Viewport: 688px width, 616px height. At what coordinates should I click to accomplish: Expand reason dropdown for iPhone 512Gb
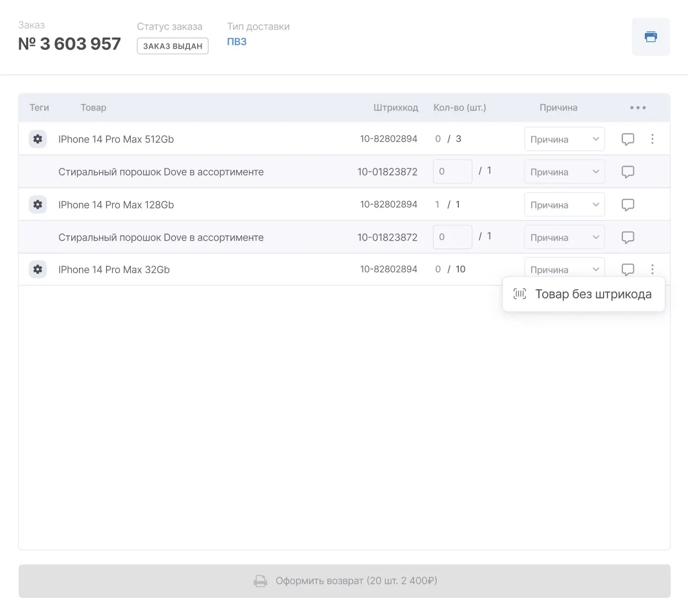pyautogui.click(x=564, y=139)
